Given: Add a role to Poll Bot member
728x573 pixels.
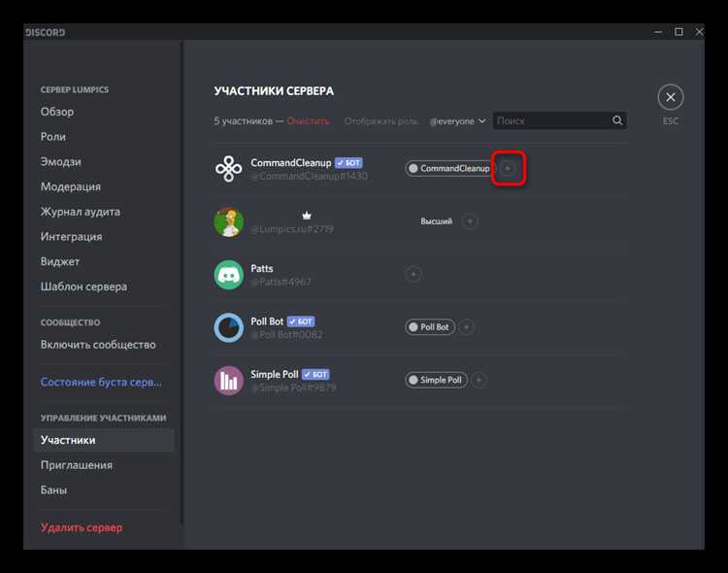Looking at the screenshot, I should [x=466, y=327].
